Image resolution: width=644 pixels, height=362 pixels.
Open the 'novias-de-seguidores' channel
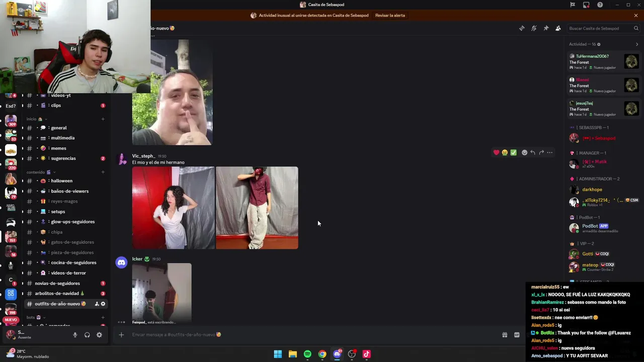tap(65, 283)
